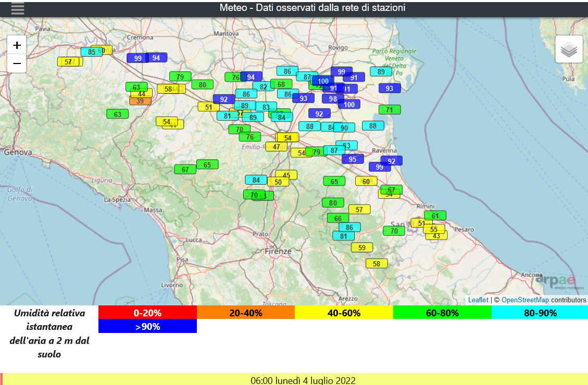Click the yellow station marker 45
Screen dimensions: 588x385
[x=286, y=175]
